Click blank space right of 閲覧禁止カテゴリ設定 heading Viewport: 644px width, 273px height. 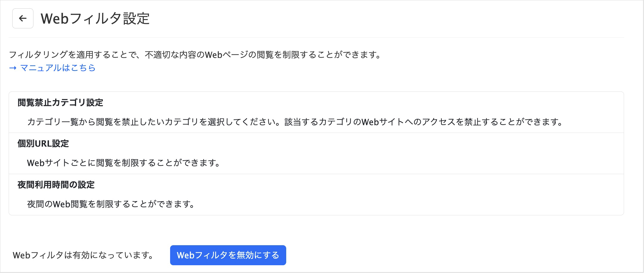pyautogui.click(x=328, y=102)
